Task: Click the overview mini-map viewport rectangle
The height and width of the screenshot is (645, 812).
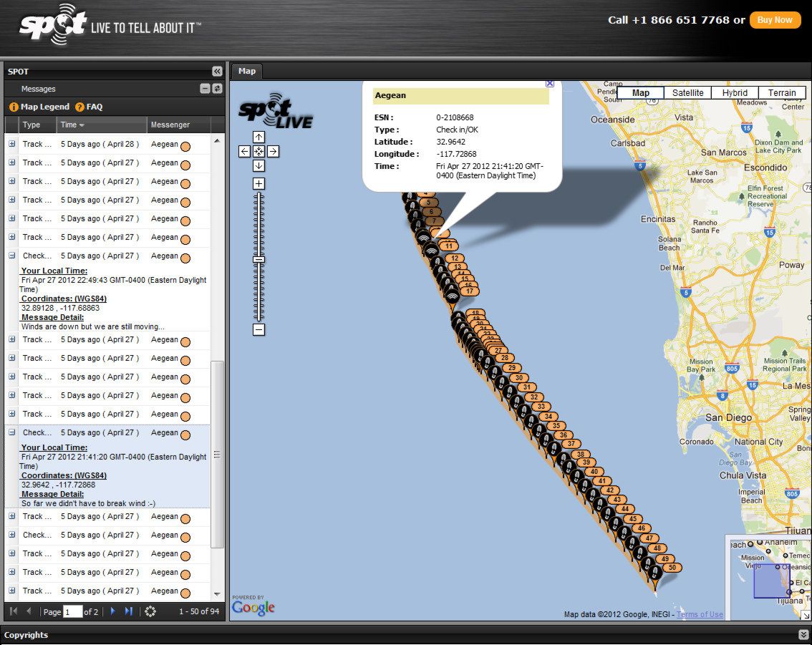Action: [772, 581]
